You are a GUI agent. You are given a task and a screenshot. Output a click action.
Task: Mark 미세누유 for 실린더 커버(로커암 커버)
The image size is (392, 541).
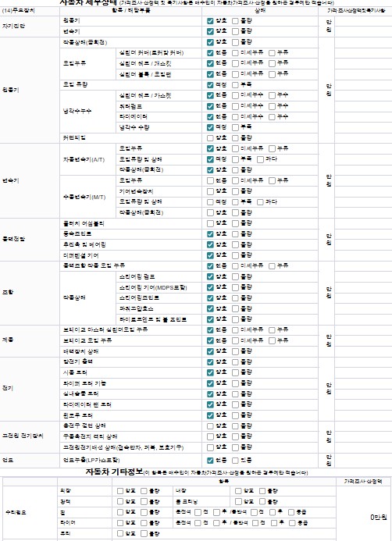[x=235, y=53]
